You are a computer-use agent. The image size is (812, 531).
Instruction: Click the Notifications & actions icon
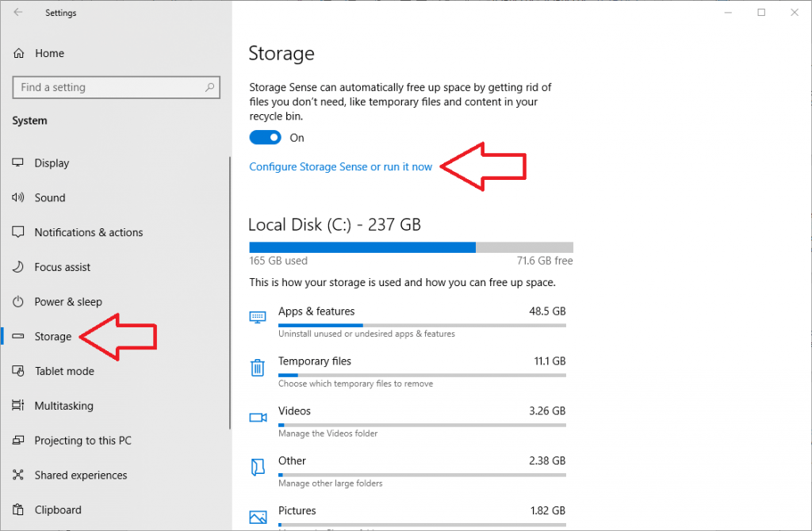click(x=18, y=232)
